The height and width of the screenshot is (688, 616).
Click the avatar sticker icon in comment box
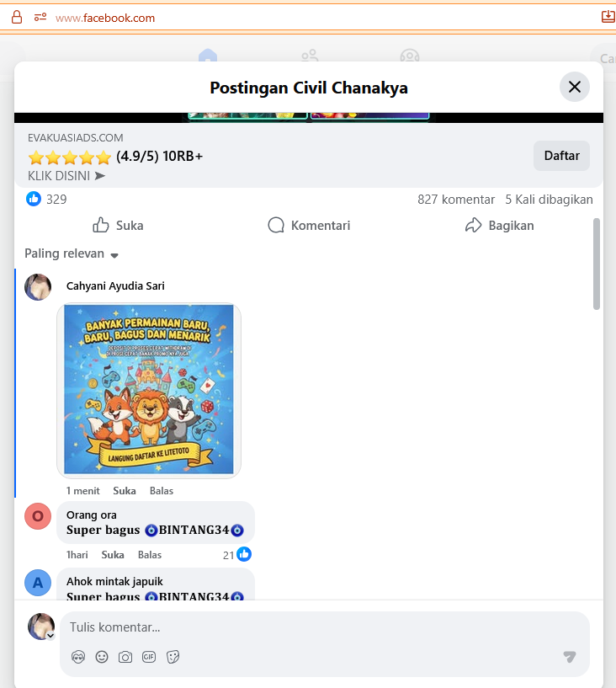coord(78,657)
